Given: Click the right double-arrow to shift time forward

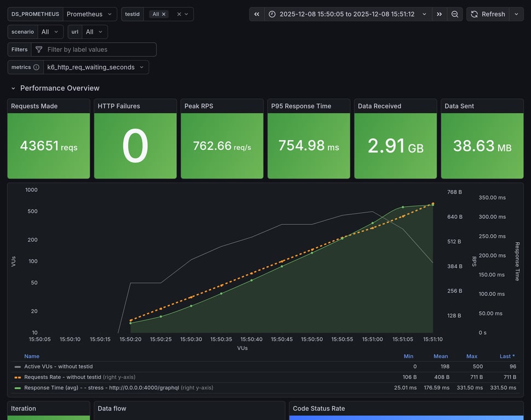Looking at the screenshot, I should (x=439, y=14).
